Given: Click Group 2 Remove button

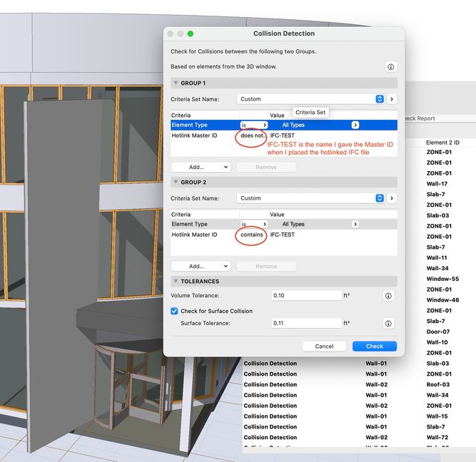Looking at the screenshot, I should (266, 267).
